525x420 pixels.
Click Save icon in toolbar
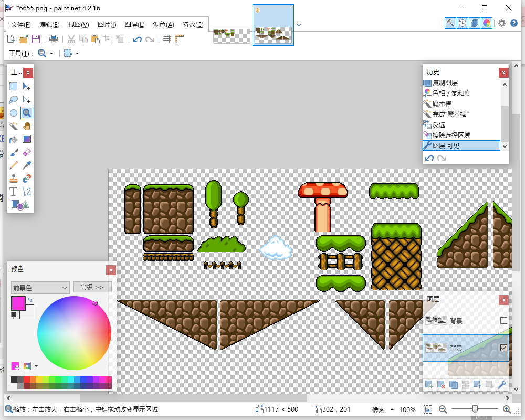36,39
